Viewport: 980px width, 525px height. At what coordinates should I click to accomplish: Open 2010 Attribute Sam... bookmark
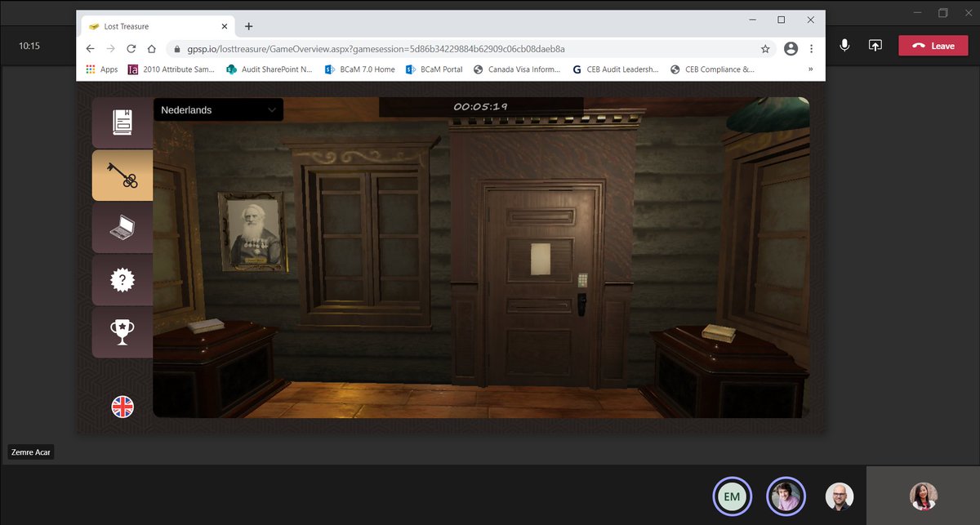click(171, 69)
